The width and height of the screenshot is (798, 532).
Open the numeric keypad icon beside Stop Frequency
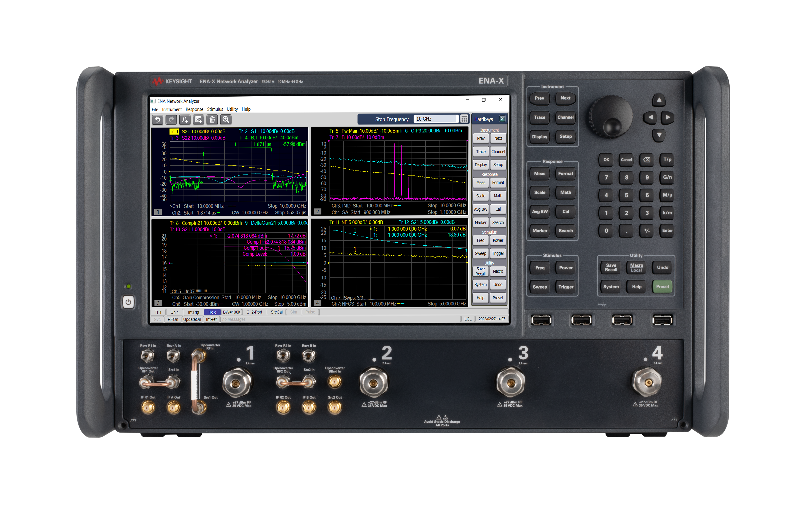(x=464, y=119)
